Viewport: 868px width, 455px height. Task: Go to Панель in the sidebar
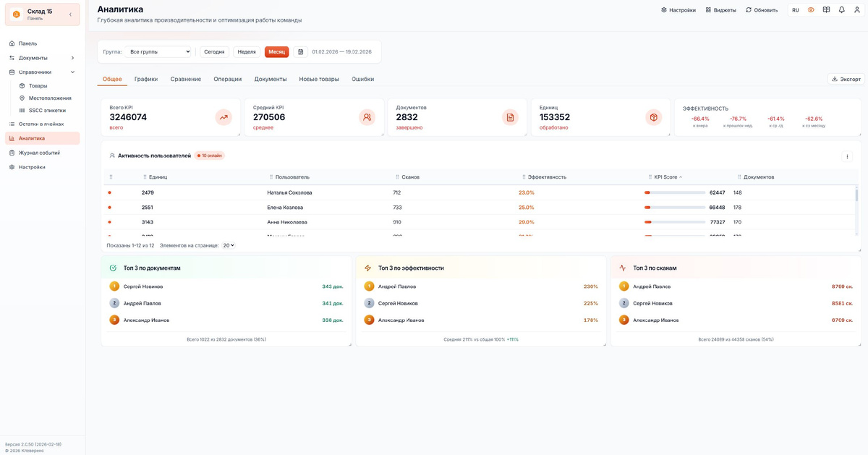pos(42,43)
